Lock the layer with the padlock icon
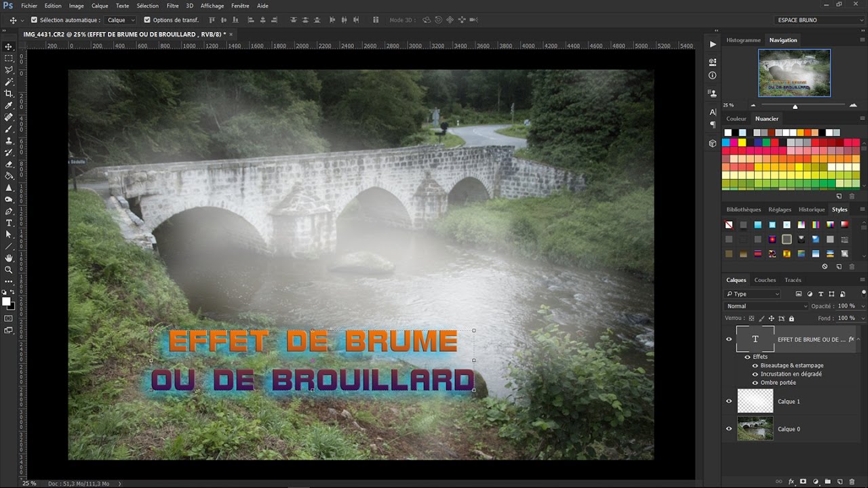868x488 pixels. [x=791, y=318]
